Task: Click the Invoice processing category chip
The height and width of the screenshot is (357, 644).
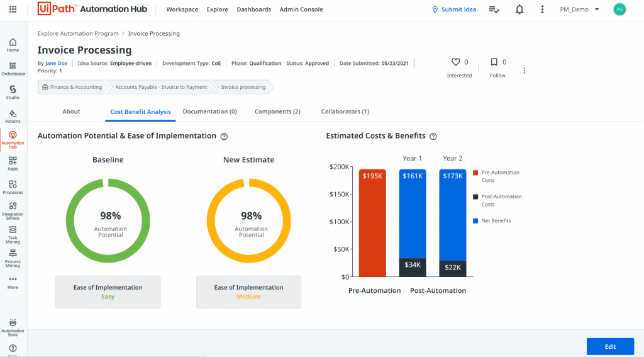Action: point(243,87)
